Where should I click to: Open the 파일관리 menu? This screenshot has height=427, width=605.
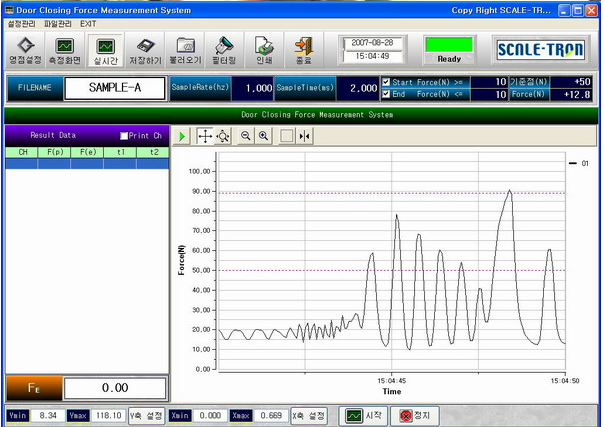click(57, 24)
